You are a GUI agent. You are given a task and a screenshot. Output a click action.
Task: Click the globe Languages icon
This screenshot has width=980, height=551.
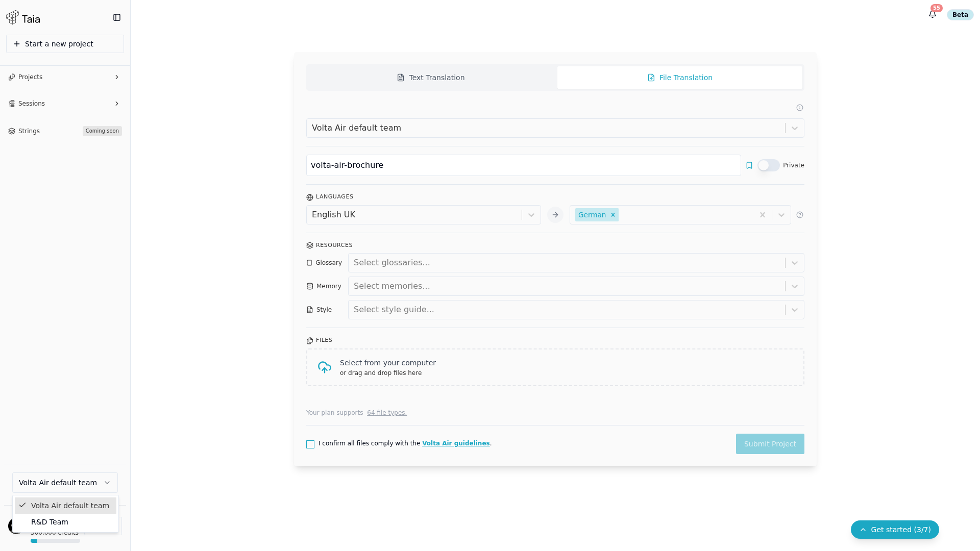[x=310, y=197]
